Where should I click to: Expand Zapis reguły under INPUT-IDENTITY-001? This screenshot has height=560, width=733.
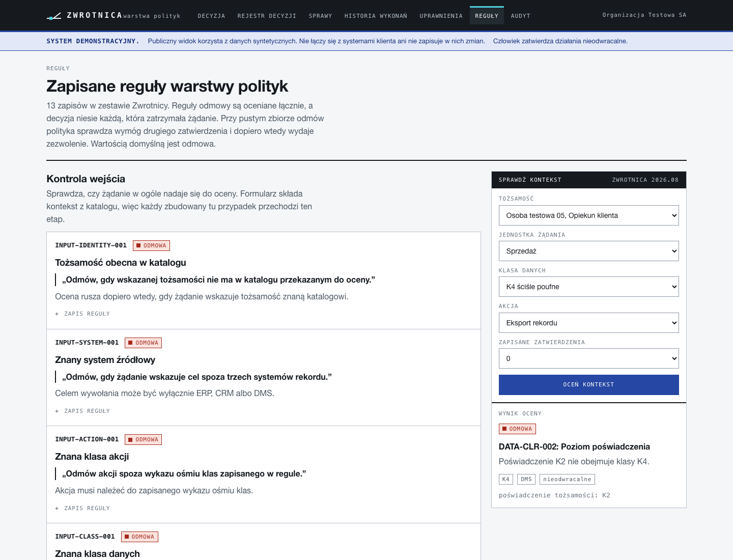click(82, 314)
